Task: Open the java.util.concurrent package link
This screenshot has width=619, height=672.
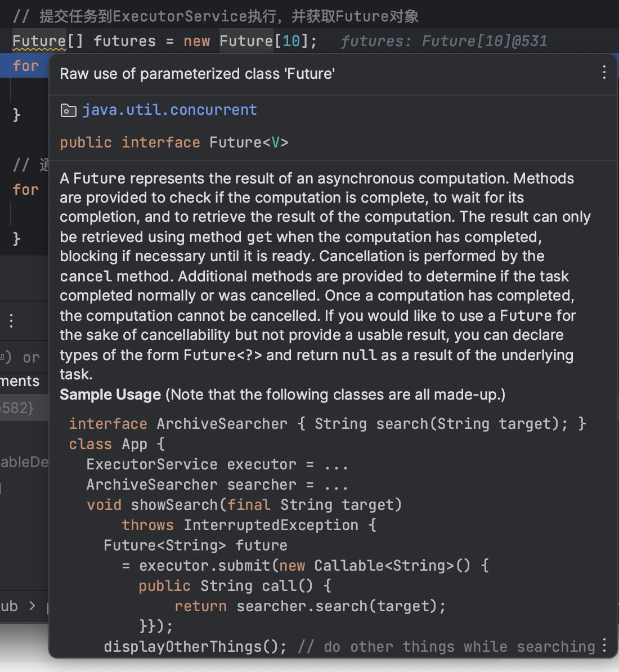Action: (169, 110)
